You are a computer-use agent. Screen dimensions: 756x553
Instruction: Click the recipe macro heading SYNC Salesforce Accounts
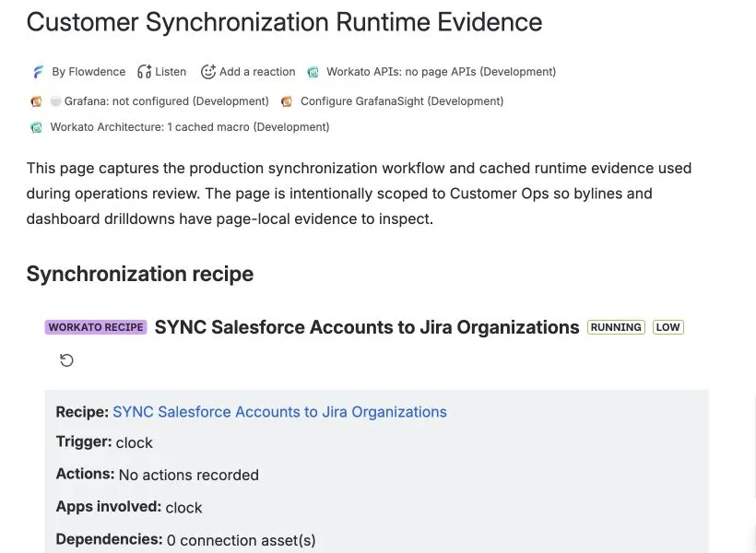tap(367, 327)
